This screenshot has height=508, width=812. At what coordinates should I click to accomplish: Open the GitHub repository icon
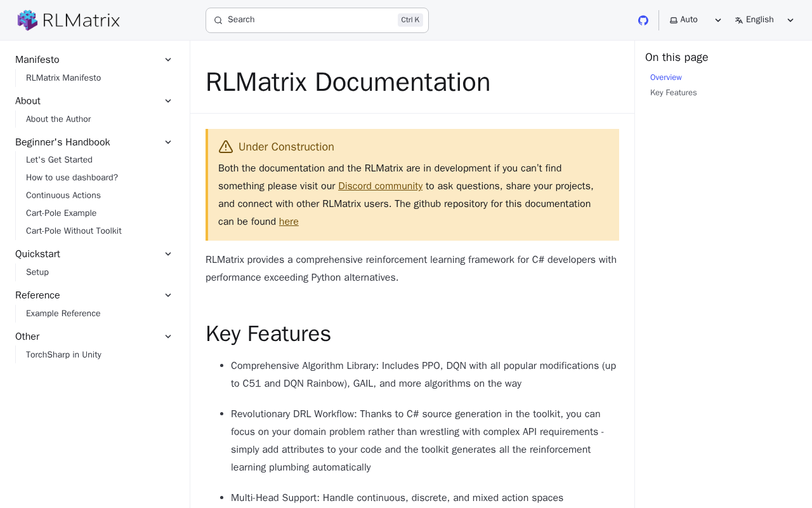coord(643,20)
